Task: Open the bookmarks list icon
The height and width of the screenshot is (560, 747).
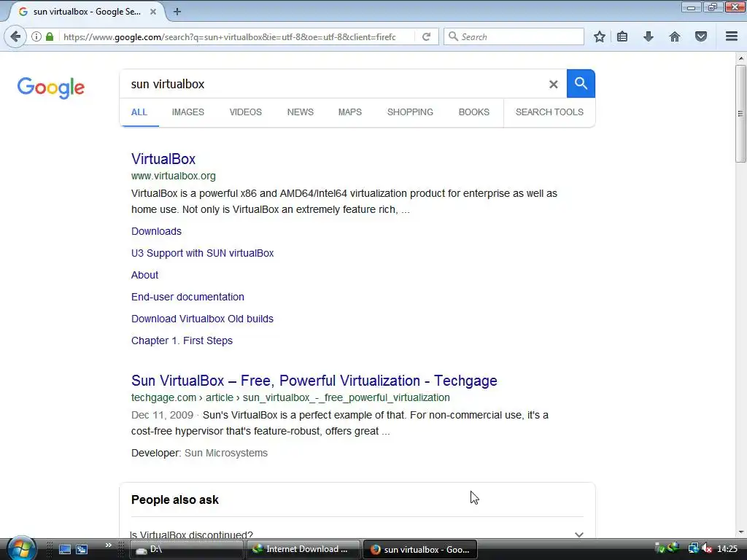Action: click(x=622, y=36)
